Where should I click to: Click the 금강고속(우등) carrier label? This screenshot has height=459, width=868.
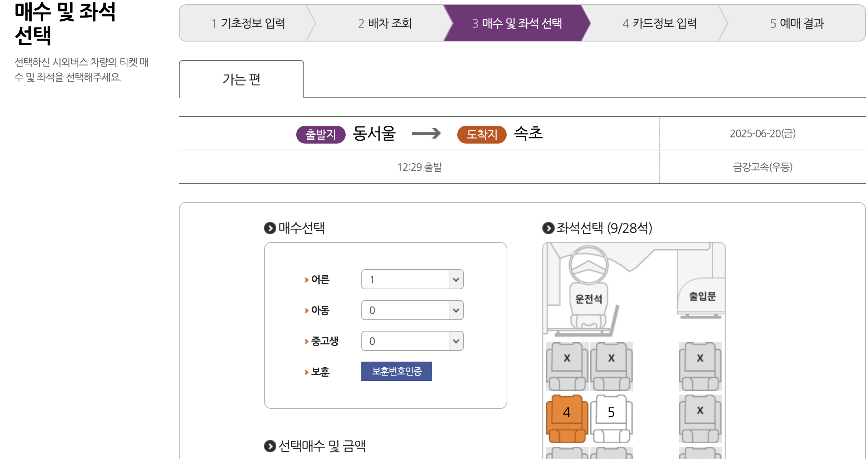762,167
